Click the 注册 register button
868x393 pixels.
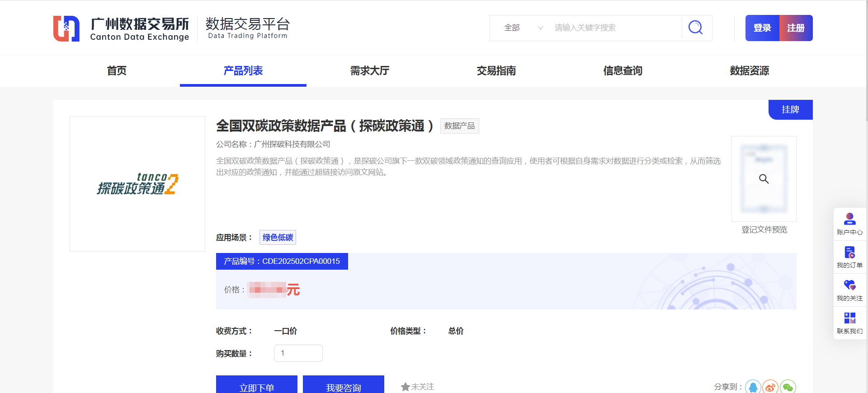[x=796, y=28]
